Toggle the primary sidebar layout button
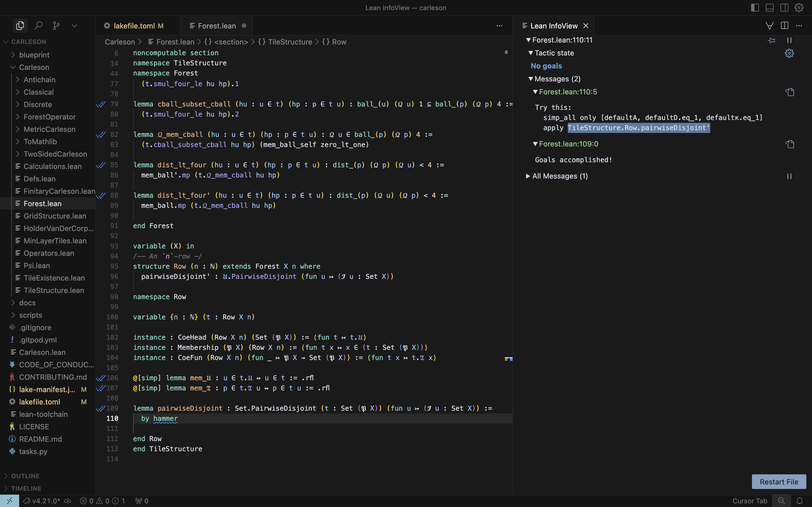This screenshot has width=812, height=507. (x=755, y=8)
